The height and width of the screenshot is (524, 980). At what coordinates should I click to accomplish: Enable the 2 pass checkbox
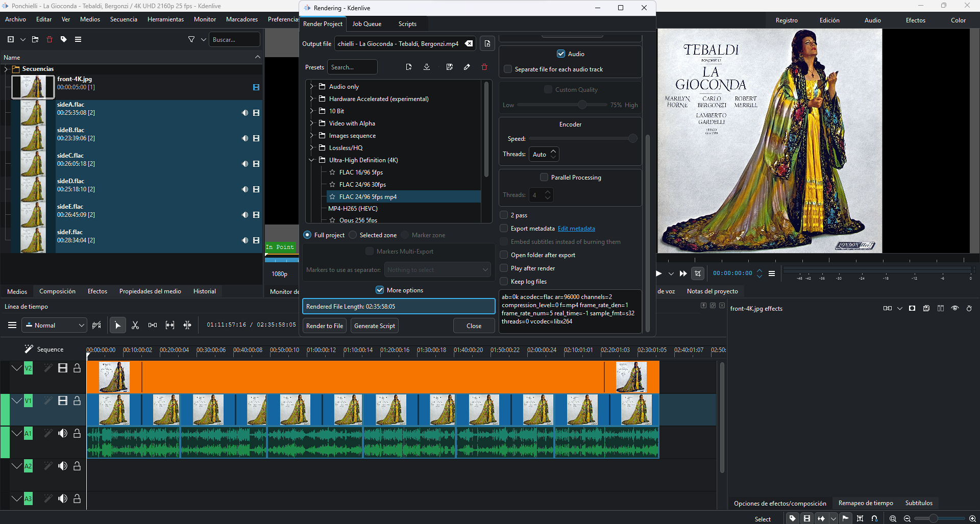click(x=504, y=215)
